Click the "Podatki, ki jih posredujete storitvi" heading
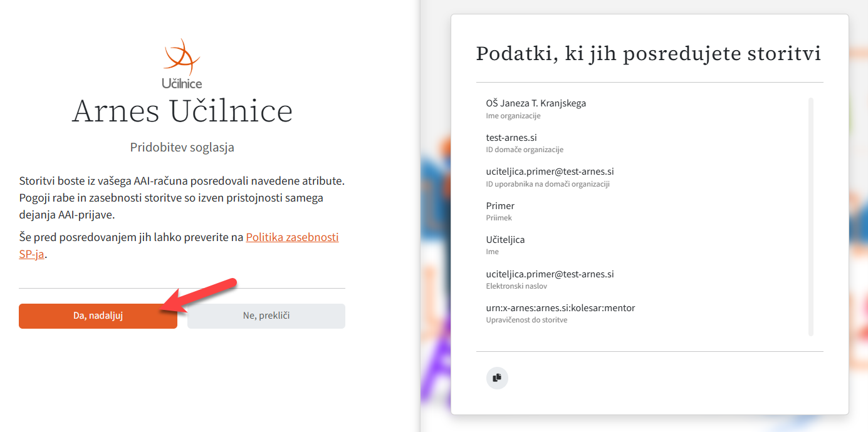This screenshot has height=432, width=868. (x=649, y=54)
